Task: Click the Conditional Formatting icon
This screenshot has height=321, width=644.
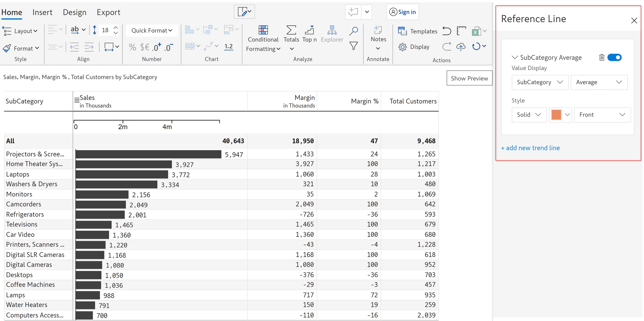Action: (x=263, y=30)
